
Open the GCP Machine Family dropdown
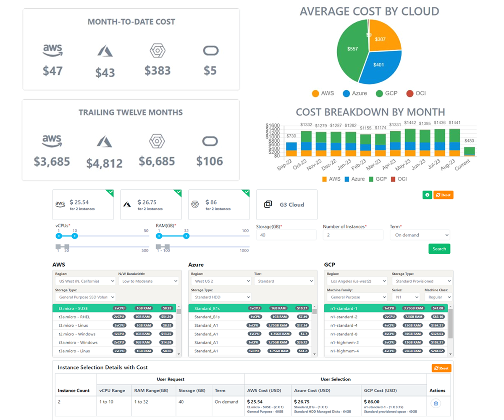(x=357, y=297)
